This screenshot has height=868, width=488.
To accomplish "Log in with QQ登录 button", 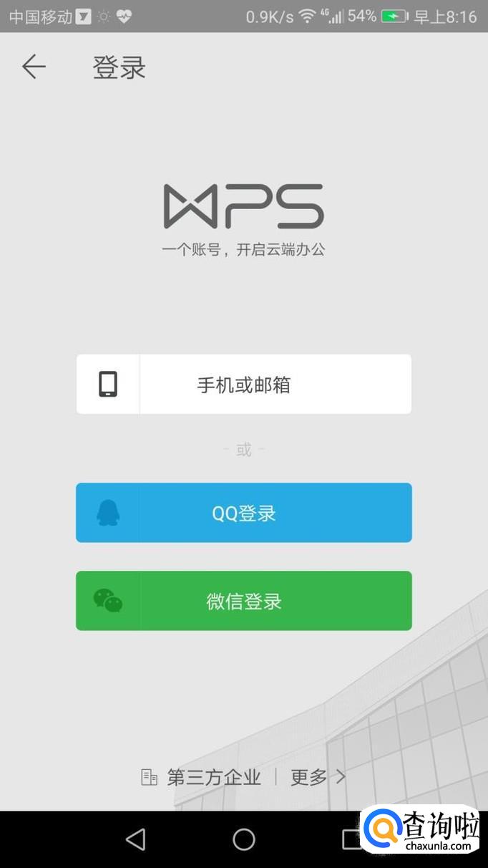I will coord(244,513).
